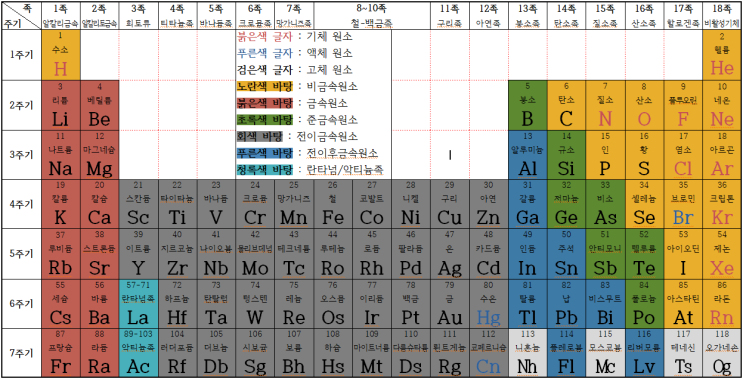Select the mercury cell Hg
Image resolution: width=743 pixels, height=379 pixels.
(x=489, y=304)
